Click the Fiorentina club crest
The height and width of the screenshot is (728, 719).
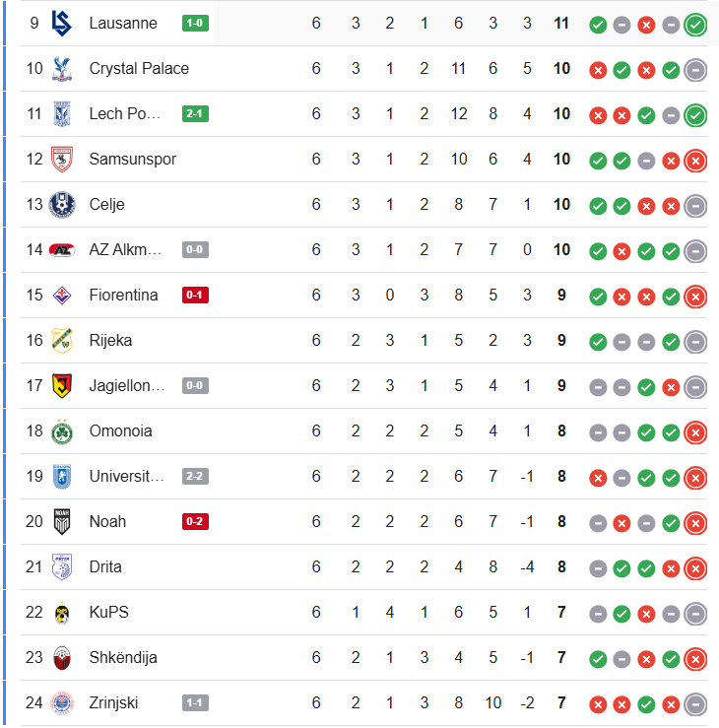tap(62, 295)
